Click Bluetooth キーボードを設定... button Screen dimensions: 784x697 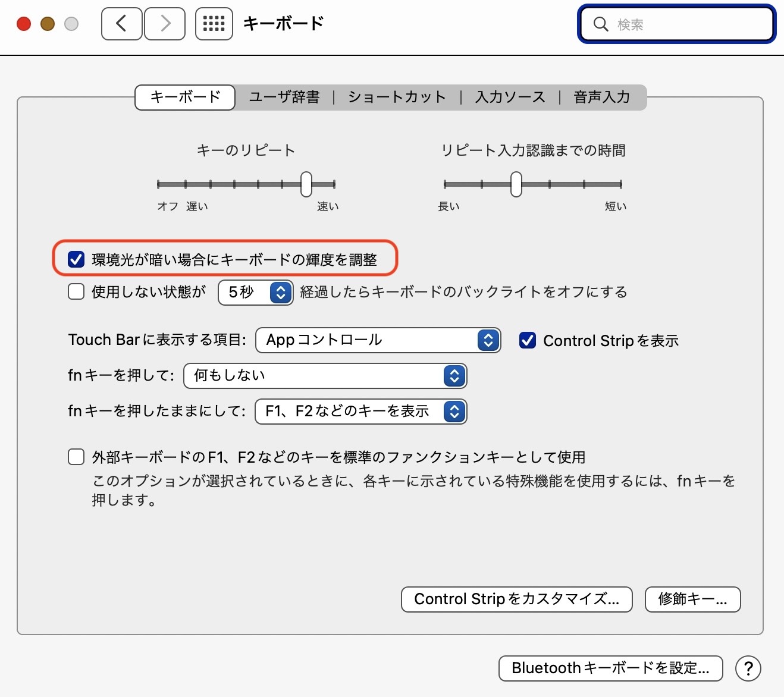(610, 668)
